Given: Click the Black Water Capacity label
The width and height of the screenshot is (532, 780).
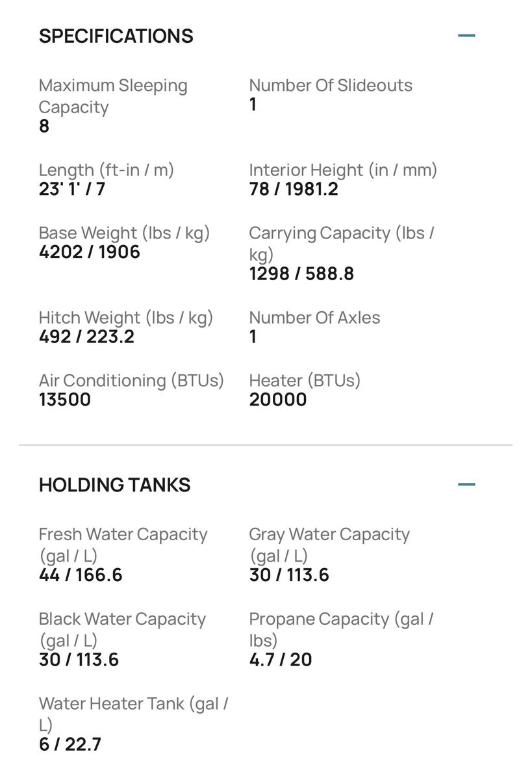Looking at the screenshot, I should pos(122,629).
